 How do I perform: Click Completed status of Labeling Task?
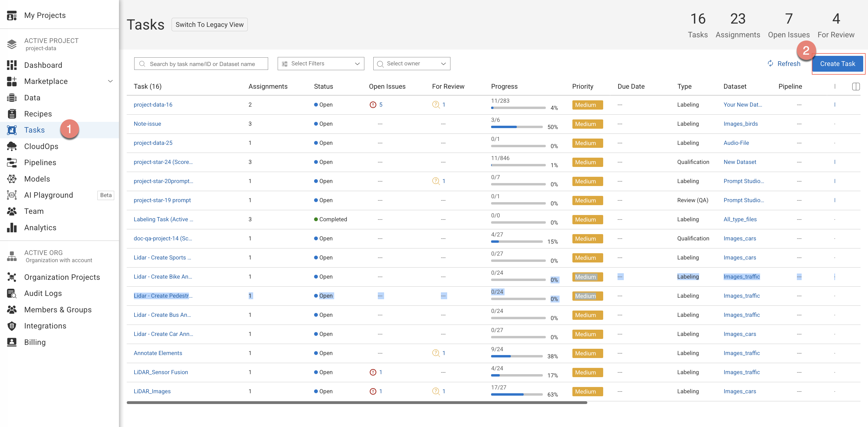(330, 219)
